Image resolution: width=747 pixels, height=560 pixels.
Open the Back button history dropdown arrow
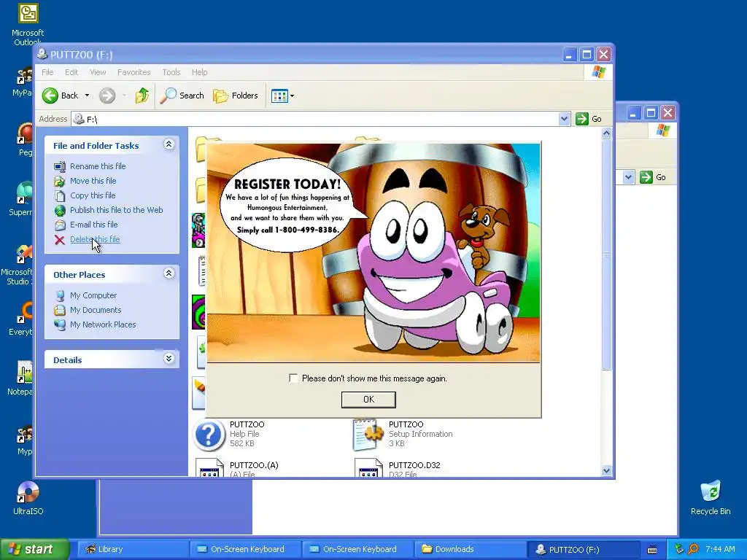point(88,96)
